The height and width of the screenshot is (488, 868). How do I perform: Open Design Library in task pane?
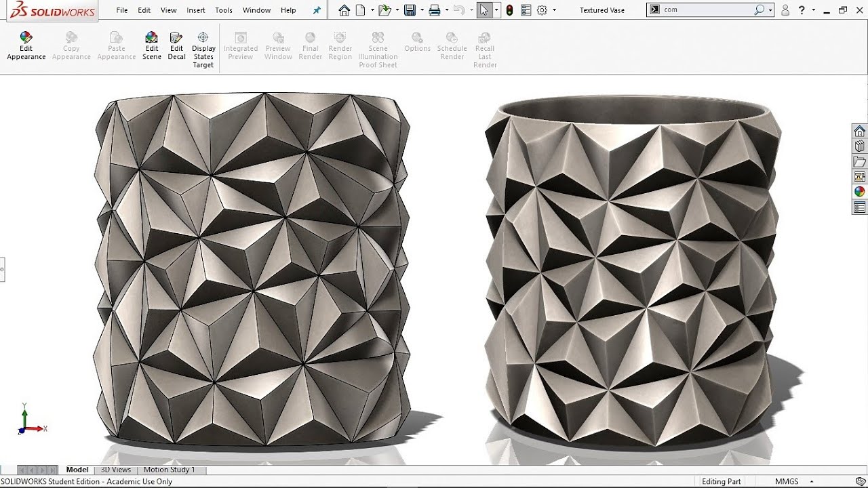860,146
